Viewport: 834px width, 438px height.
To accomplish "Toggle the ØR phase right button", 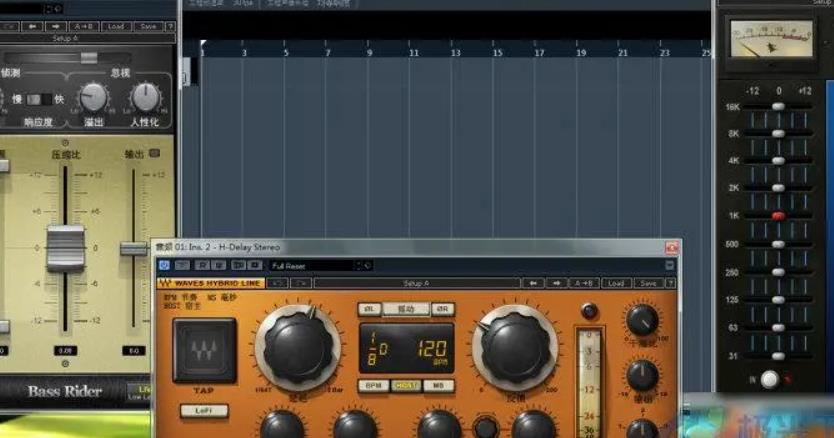I will [x=443, y=309].
